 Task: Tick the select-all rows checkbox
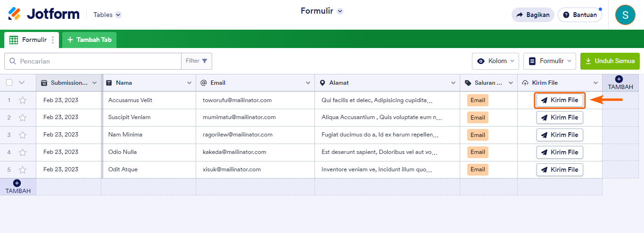click(x=9, y=83)
